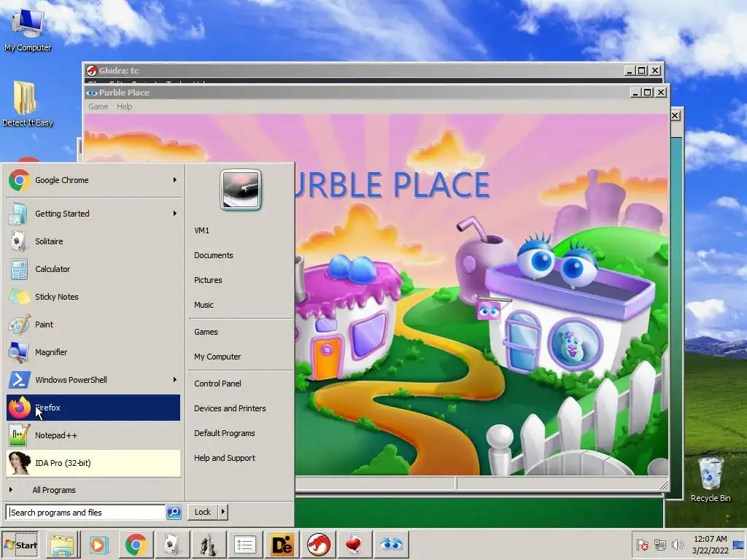The height and width of the screenshot is (560, 747).
Task: Open Windows Explorer from the taskbar
Action: point(63,545)
